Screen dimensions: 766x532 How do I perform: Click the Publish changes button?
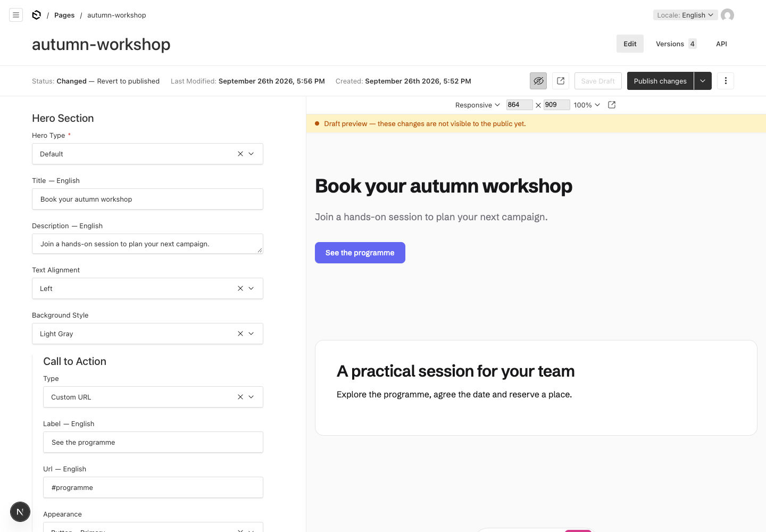[660, 81]
